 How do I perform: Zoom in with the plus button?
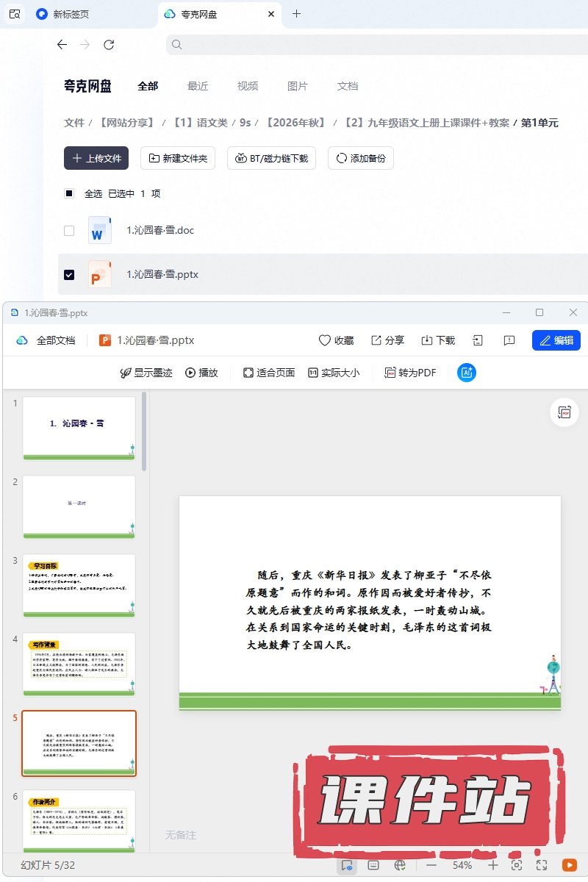pyautogui.click(x=493, y=865)
